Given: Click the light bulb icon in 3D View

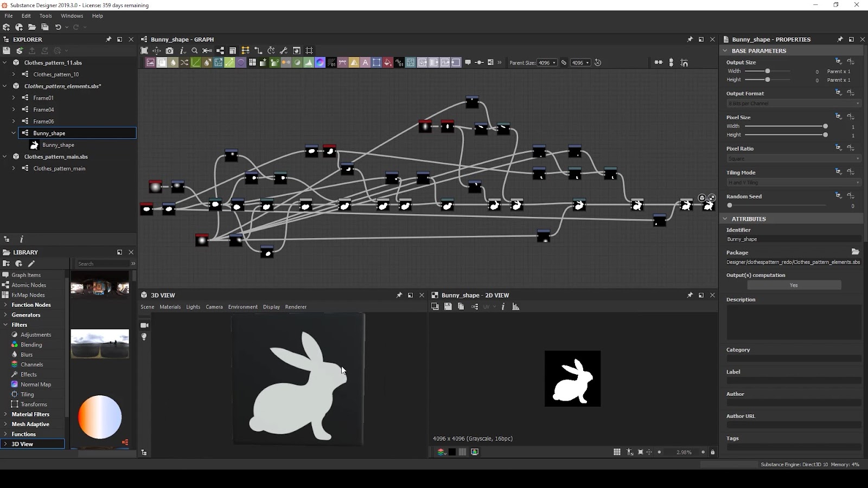Looking at the screenshot, I should 144,337.
